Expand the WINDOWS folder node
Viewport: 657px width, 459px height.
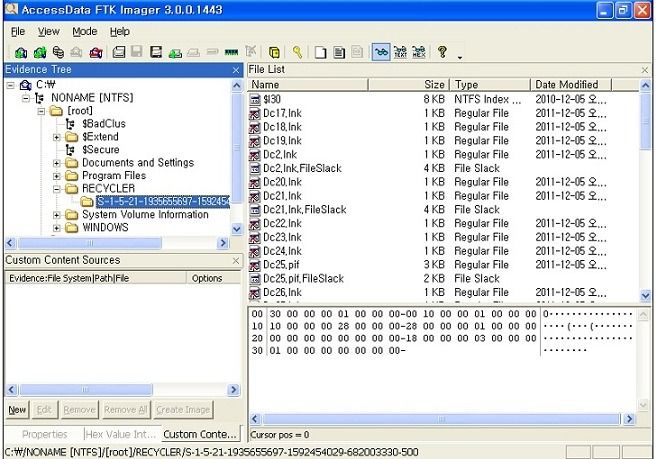(x=57, y=228)
